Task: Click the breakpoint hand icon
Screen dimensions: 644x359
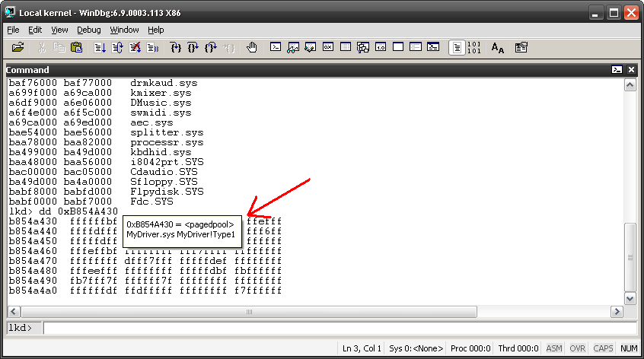Action: (x=252, y=47)
